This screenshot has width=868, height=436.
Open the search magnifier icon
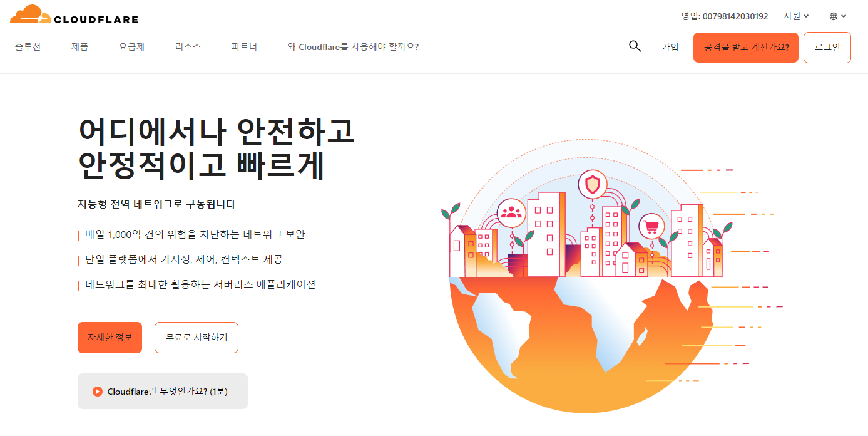coord(635,46)
